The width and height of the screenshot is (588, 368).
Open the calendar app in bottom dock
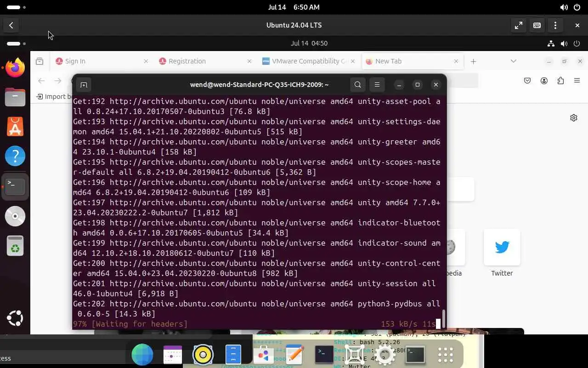(x=173, y=355)
